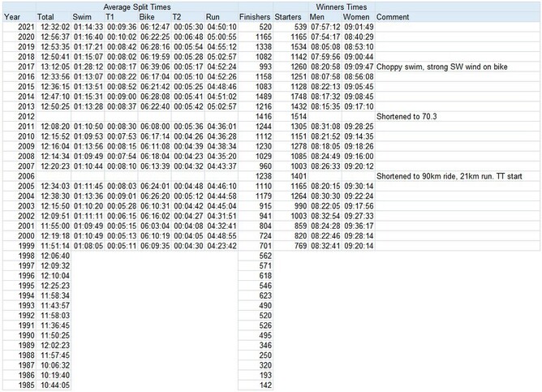Click total time 12:32:02 for 2021

(54, 27)
